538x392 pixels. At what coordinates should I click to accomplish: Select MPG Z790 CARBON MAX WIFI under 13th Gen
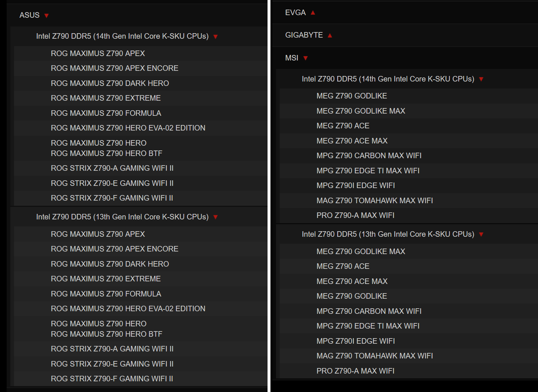click(x=369, y=311)
